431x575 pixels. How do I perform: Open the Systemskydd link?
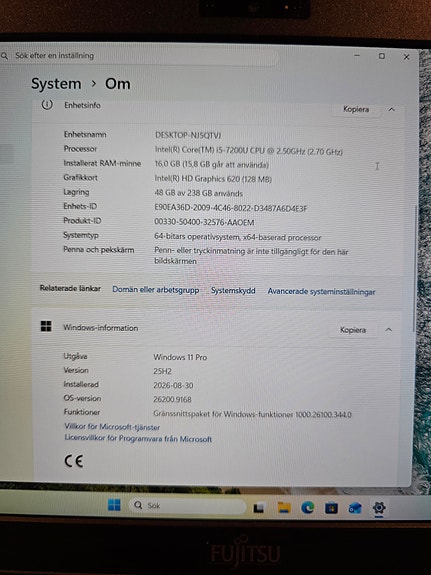click(233, 291)
